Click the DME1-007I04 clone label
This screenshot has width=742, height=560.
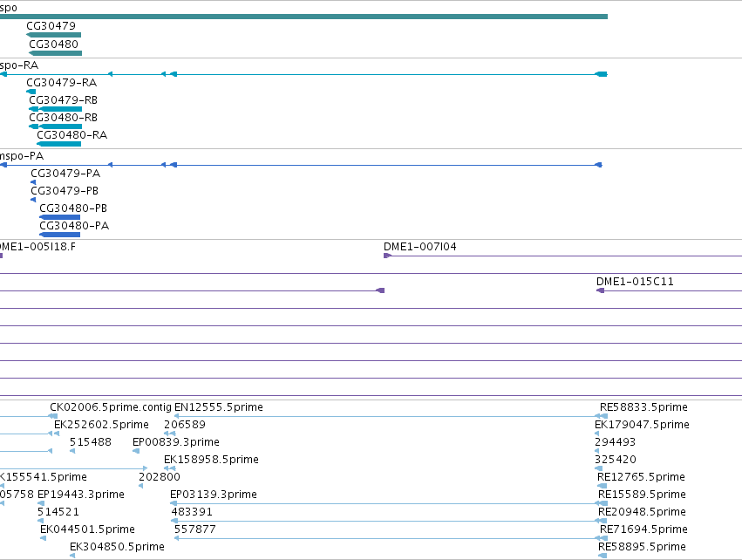pyautogui.click(x=420, y=247)
